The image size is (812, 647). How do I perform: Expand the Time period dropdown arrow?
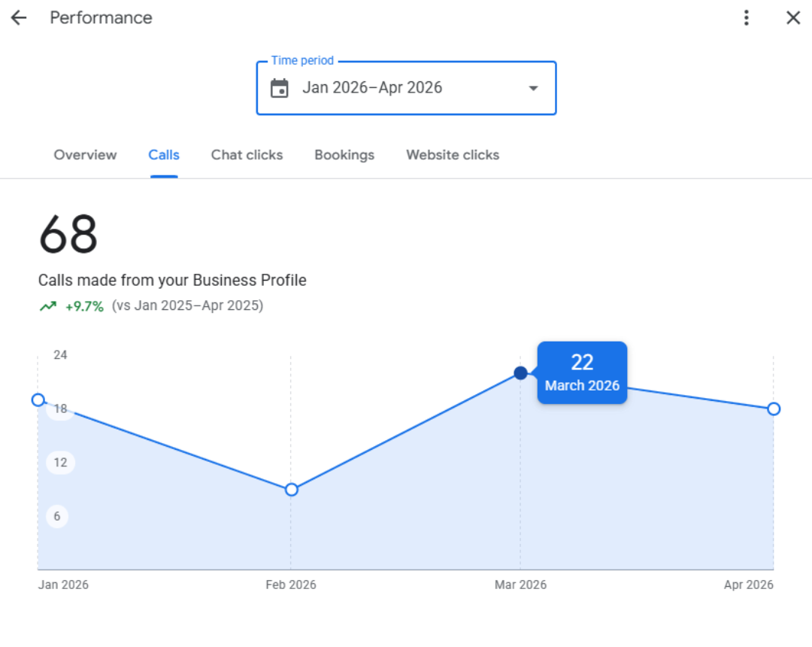click(533, 88)
